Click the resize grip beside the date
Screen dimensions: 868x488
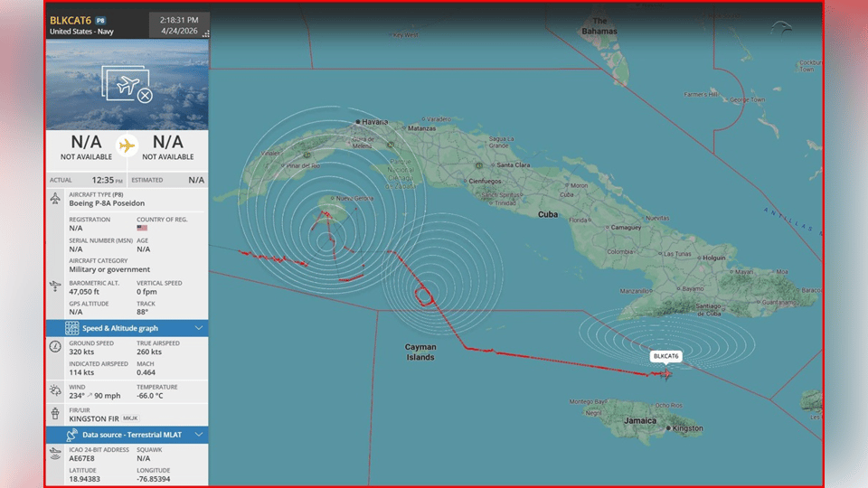206,33
